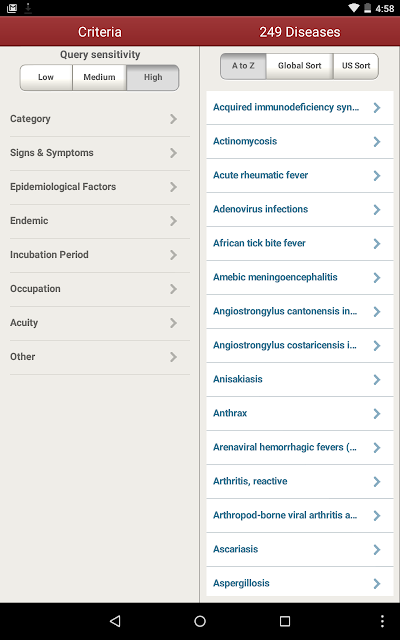Open the Acute rheumatic fever entry

pyautogui.click(x=300, y=176)
